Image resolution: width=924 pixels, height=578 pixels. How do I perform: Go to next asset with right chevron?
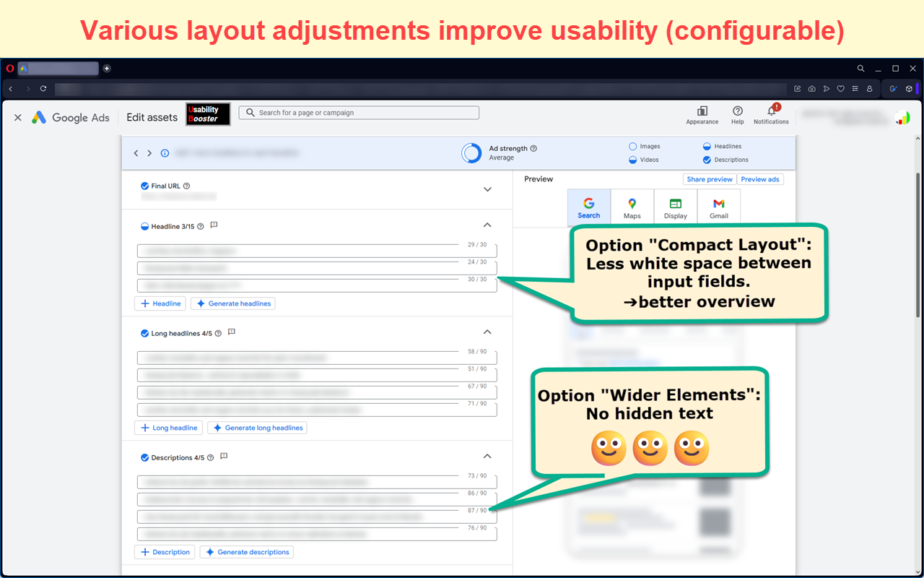tap(149, 153)
